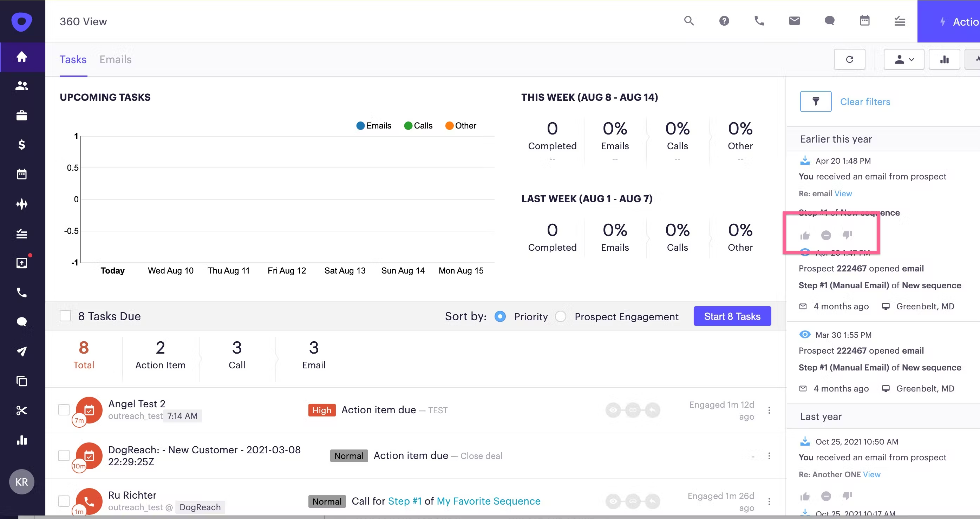The width and height of the screenshot is (980, 519).
Task: Open the activity filter funnel button
Action: [816, 101]
